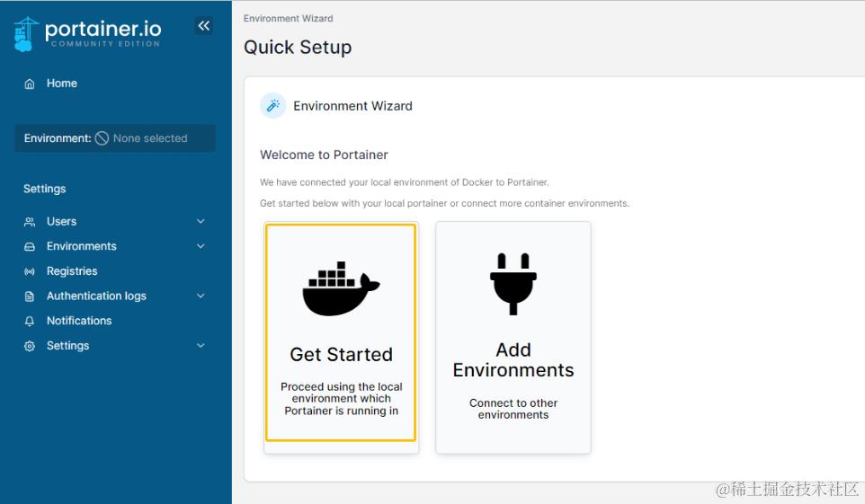
Task: Click the Settings gear icon
Action: [30, 346]
